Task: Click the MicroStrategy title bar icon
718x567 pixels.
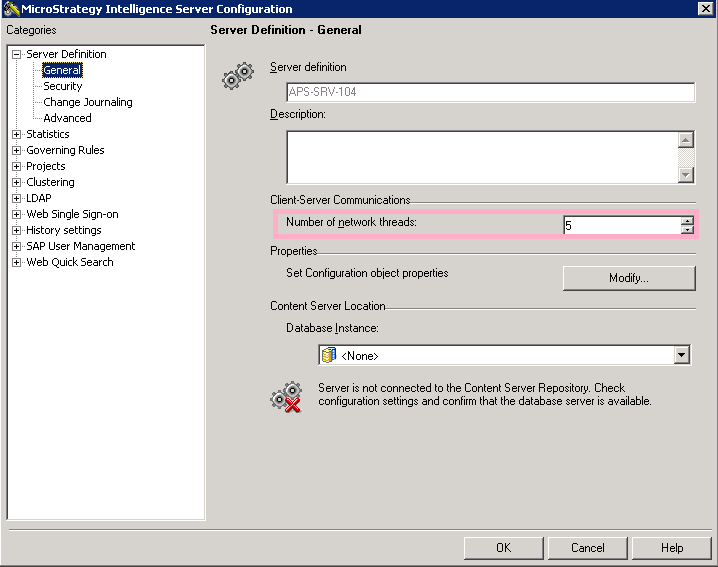Action: pyautogui.click(x=11, y=9)
